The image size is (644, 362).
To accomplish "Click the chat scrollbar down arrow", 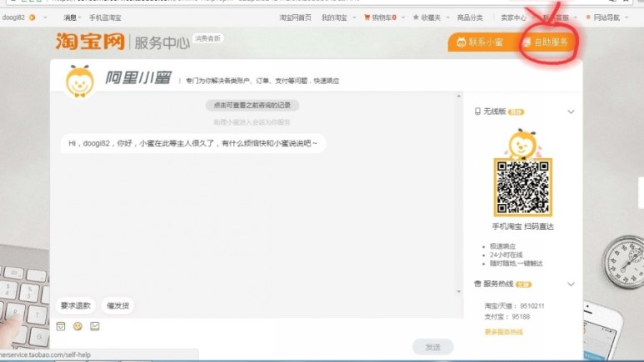I will [459, 292].
